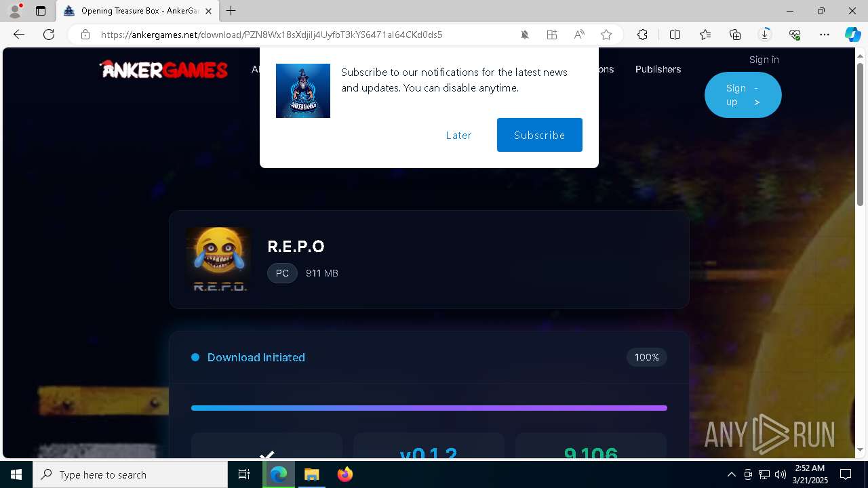
Task: Click the R.E.P.O title text
Action: (296, 246)
